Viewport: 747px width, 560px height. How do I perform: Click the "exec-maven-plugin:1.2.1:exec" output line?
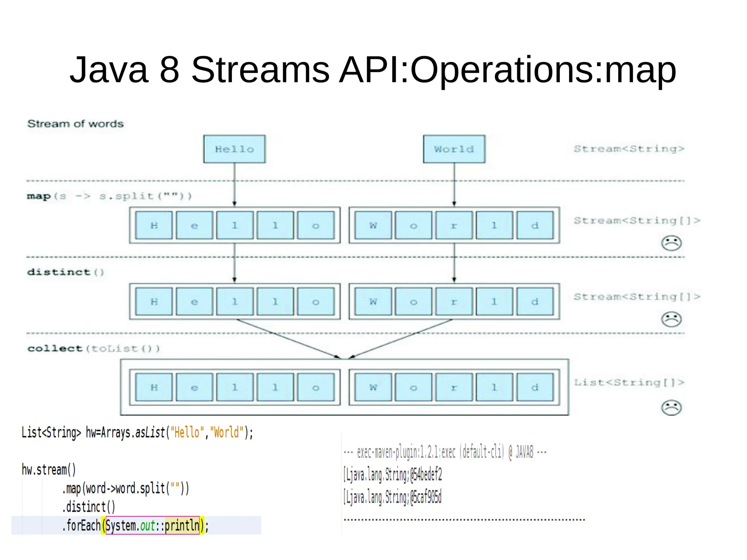(x=445, y=452)
